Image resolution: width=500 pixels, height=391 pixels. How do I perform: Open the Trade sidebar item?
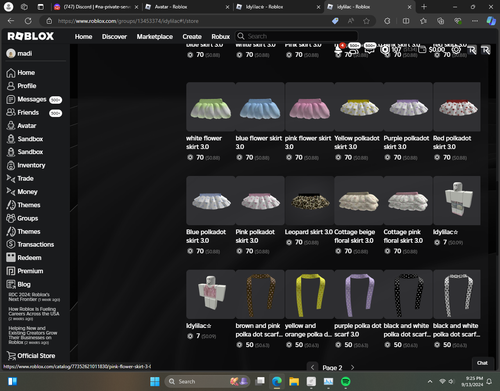(20, 179)
